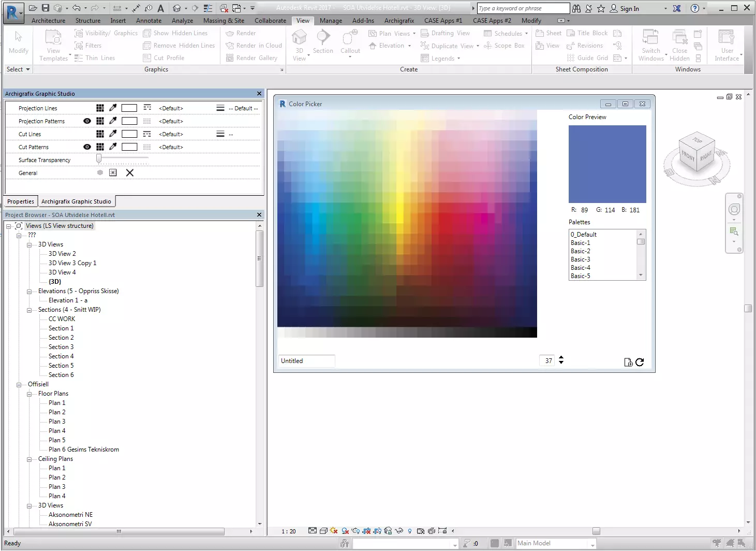Click the eyedropper icon for Projection Lines
Viewport: 756px width, 551px height.
point(113,108)
